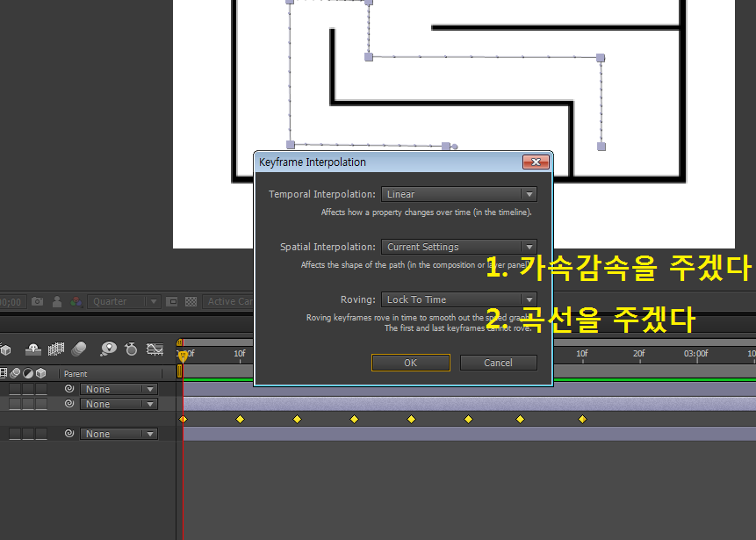756x540 pixels.
Task: Enable Frame Blending filmstrip icon in timeline
Action: click(x=56, y=349)
